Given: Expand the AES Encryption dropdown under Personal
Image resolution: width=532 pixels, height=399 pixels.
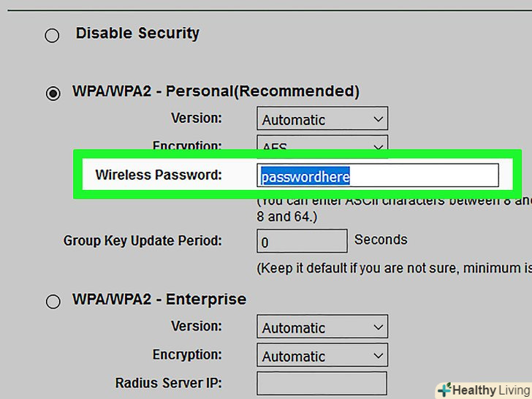Looking at the screenshot, I should (322, 144).
